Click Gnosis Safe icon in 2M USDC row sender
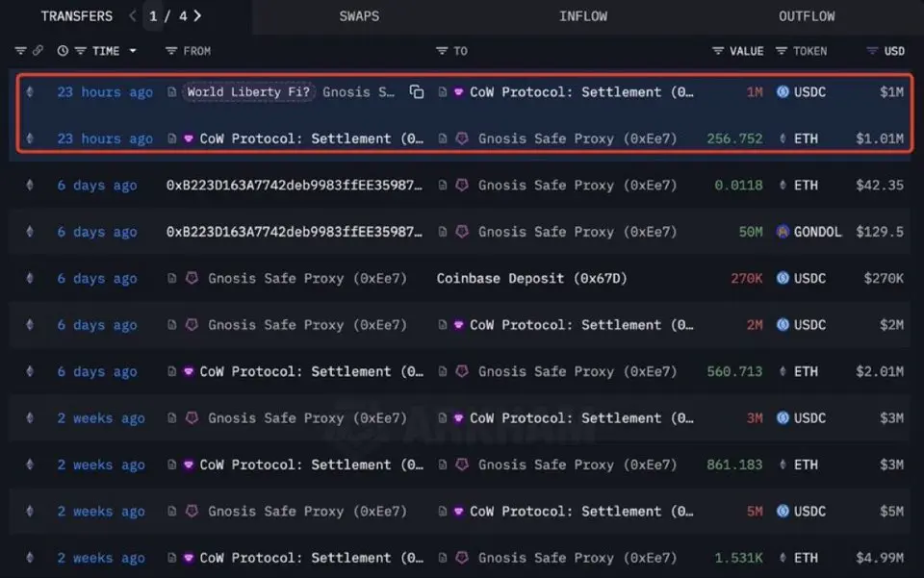The height and width of the screenshot is (578, 924). [192, 324]
